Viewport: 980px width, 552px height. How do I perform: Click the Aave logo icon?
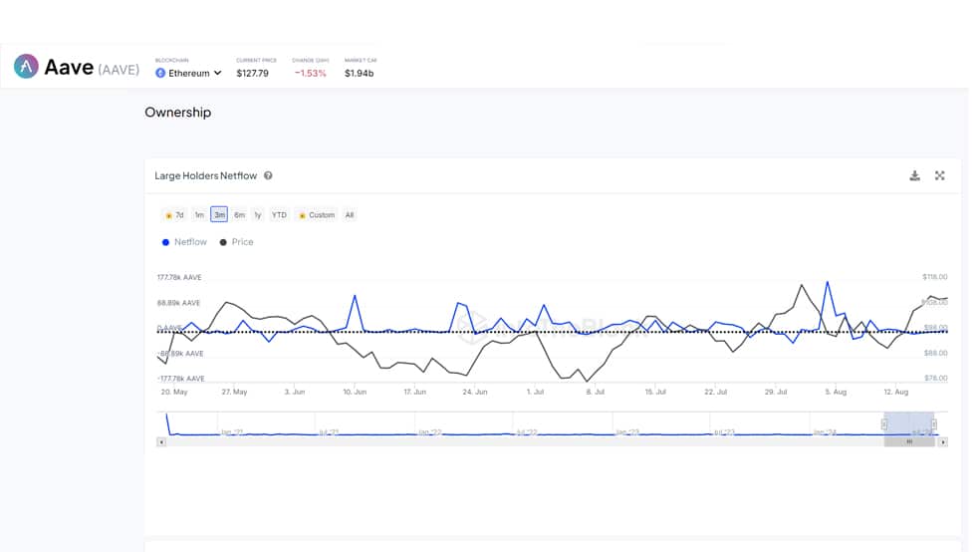(x=26, y=67)
